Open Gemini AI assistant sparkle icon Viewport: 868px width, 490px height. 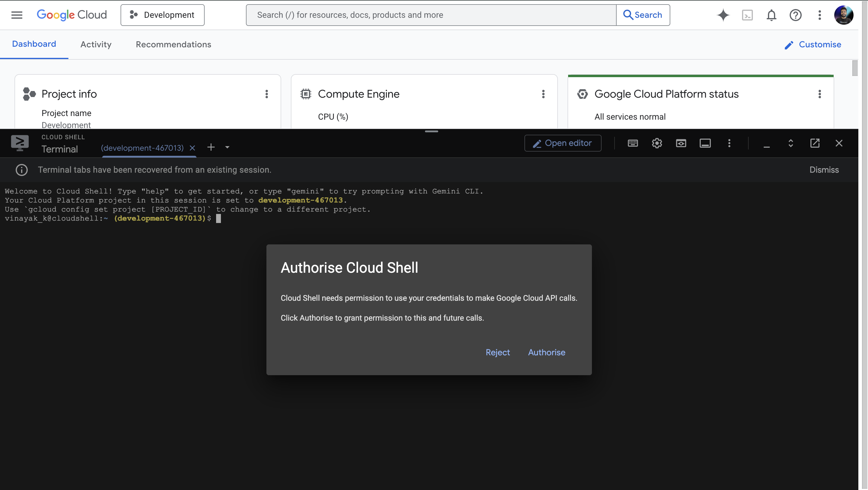coord(723,15)
